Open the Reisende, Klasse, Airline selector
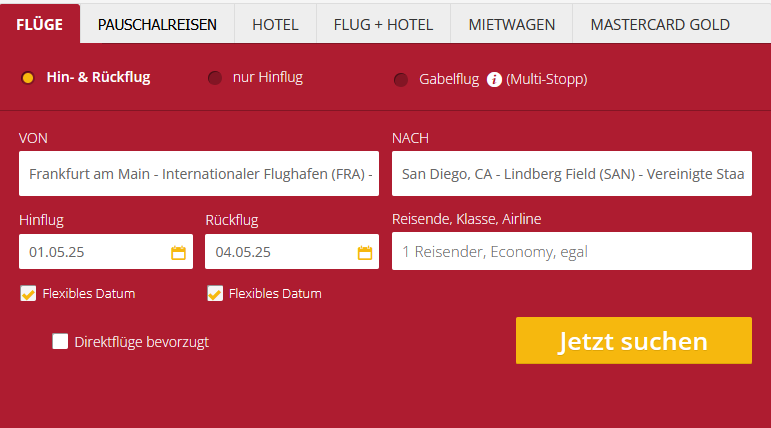 (571, 252)
